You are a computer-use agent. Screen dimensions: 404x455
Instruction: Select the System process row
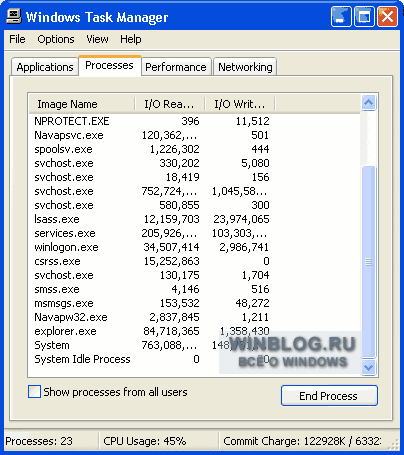[x=152, y=345]
